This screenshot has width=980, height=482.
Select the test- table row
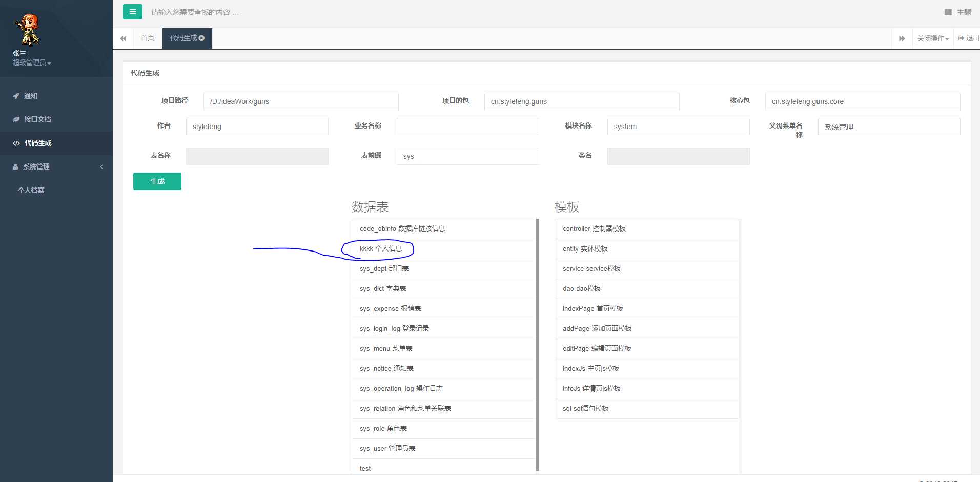point(444,467)
